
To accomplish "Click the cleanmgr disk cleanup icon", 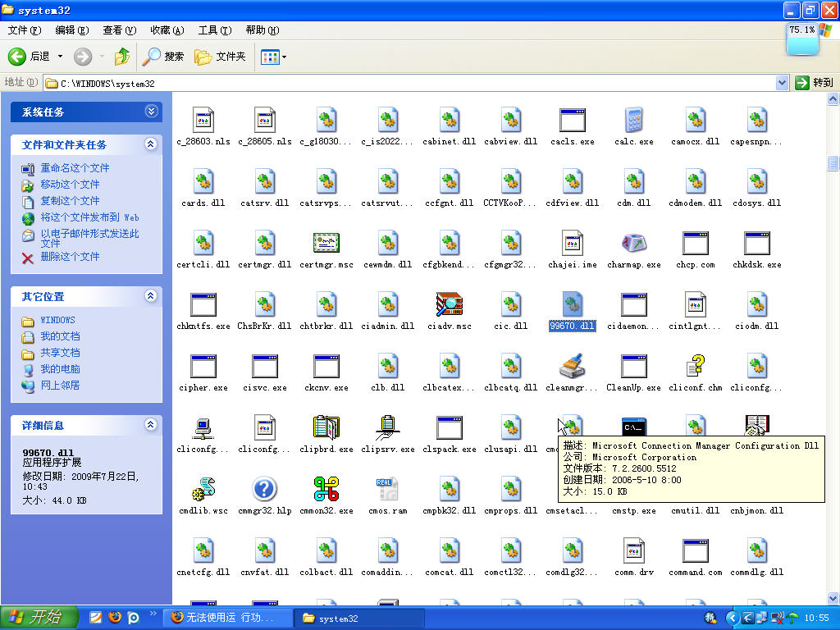I will pos(572,367).
